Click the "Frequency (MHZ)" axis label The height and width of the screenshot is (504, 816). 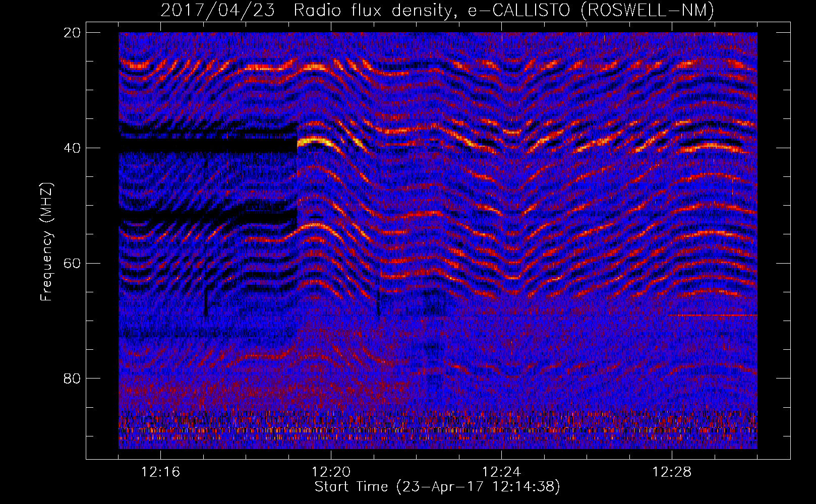pos(46,242)
